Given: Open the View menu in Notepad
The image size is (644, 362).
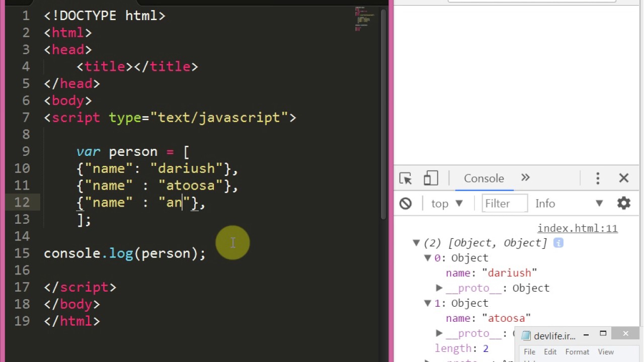Looking at the screenshot, I should pyautogui.click(x=606, y=352).
